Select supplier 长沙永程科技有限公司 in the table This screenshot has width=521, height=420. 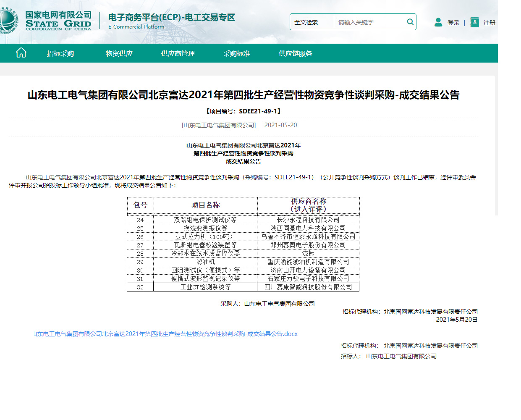click(x=309, y=219)
